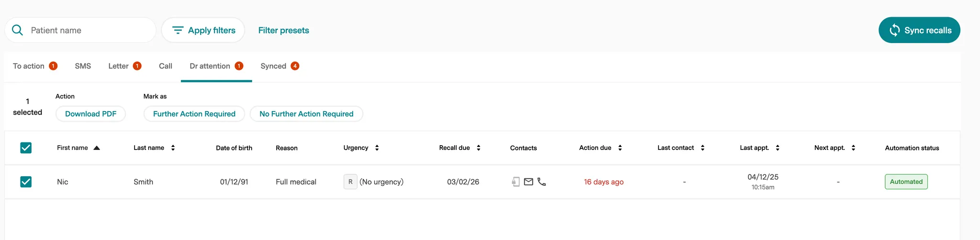980x240 pixels.
Task: Sort by First name ascending arrow
Action: pos(97,148)
